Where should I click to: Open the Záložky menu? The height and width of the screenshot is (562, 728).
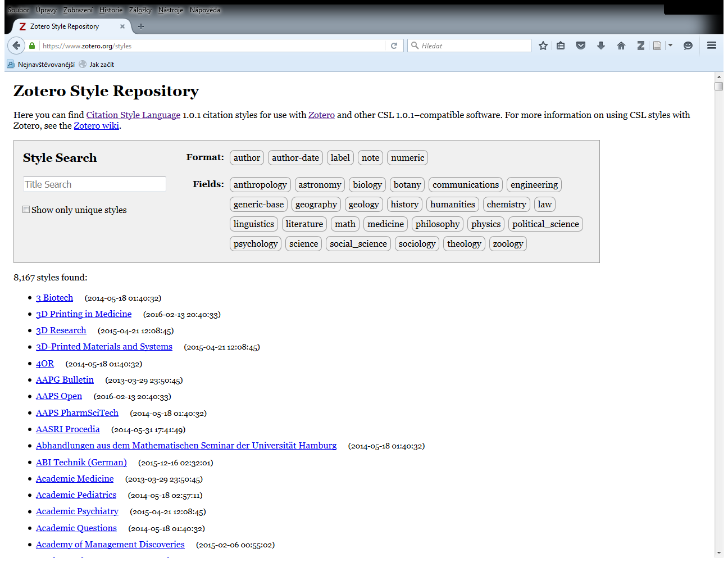(140, 10)
